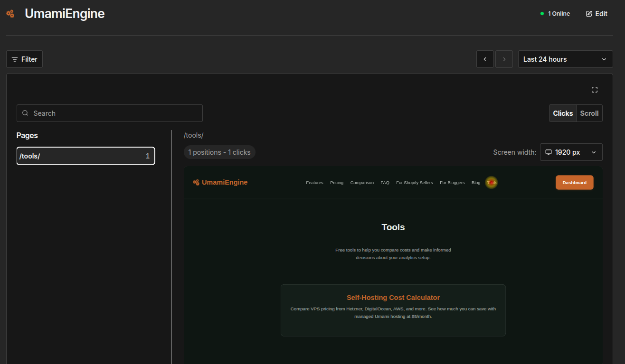Click the next period arrow button
Viewport: 625px width, 364px height.
tap(504, 59)
